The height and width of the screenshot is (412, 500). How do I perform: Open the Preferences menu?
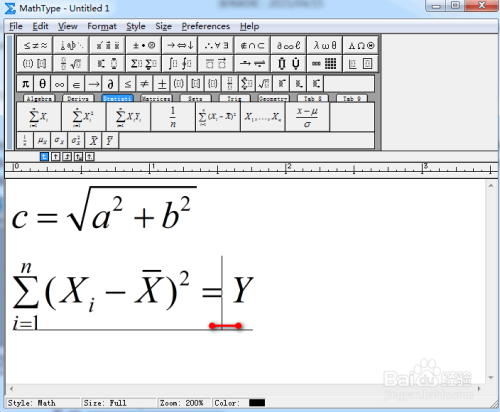pos(206,26)
